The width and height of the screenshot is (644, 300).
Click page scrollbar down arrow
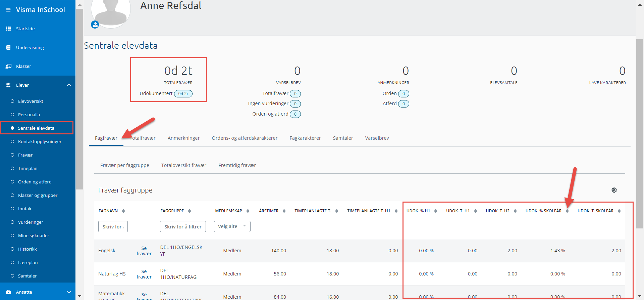point(640,296)
